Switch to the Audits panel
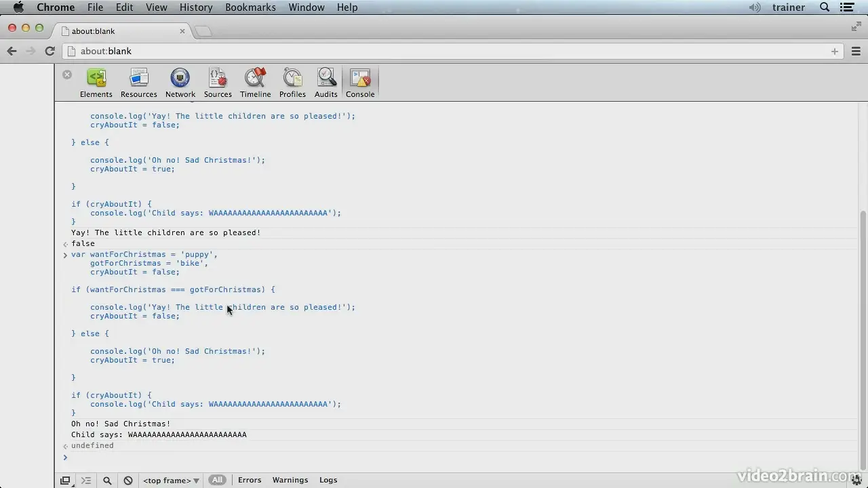This screenshot has height=488, width=868. point(326,83)
